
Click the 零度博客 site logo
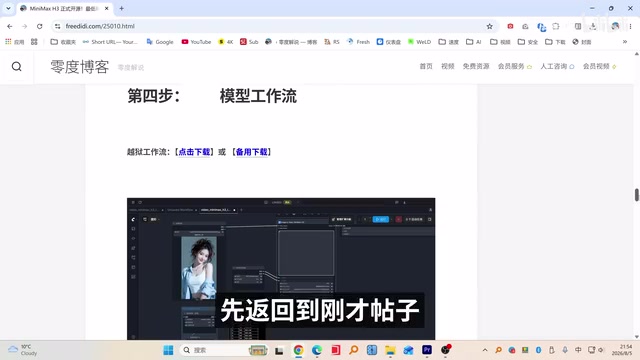coord(80,67)
